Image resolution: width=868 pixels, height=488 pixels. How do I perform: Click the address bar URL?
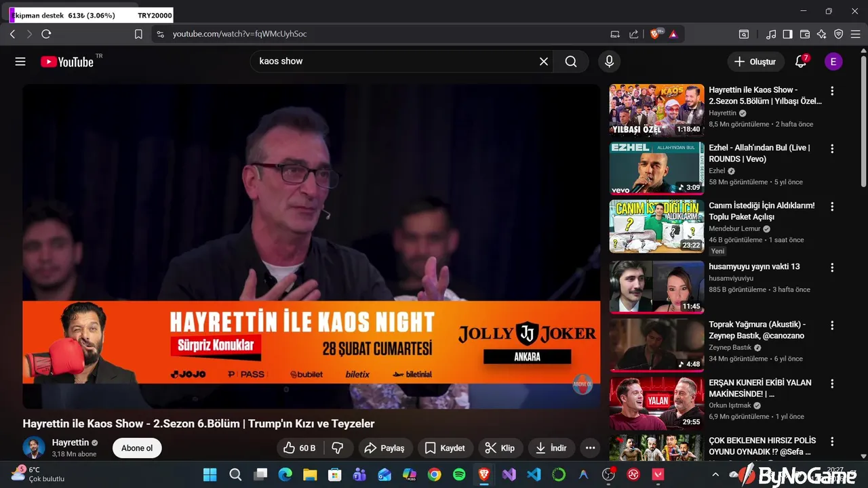point(239,34)
